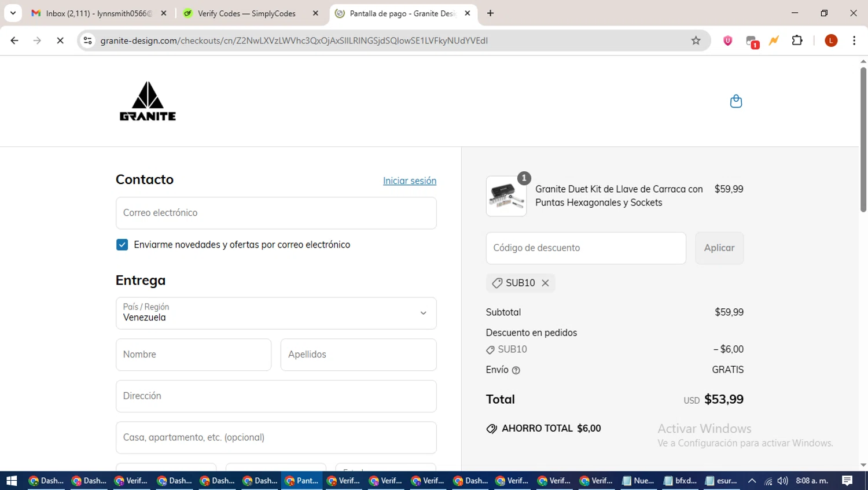The width and height of the screenshot is (868, 490).
Task: Go back to the previous page
Action: (14, 40)
